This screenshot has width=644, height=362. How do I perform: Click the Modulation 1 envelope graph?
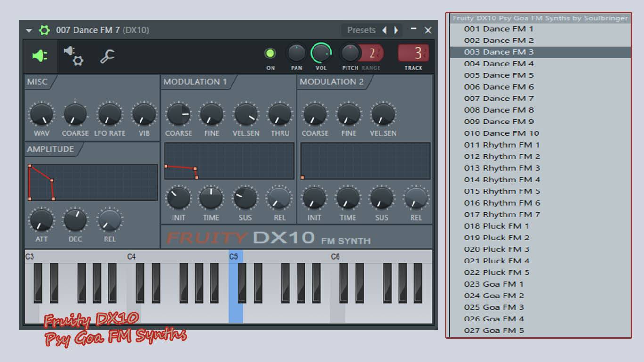pos(229,161)
